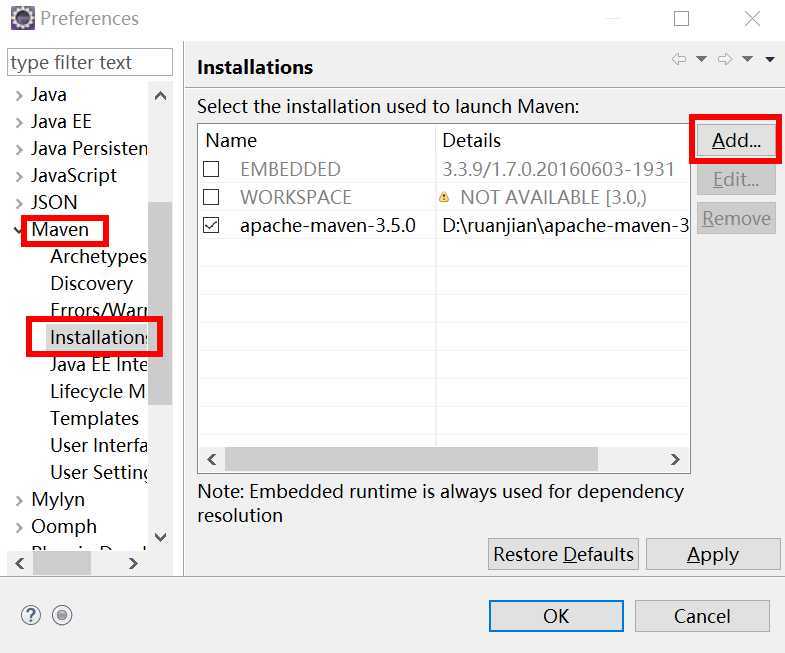Click the Eclipse Preferences window icon
Image resolution: width=785 pixels, height=653 pixels.
point(23,19)
